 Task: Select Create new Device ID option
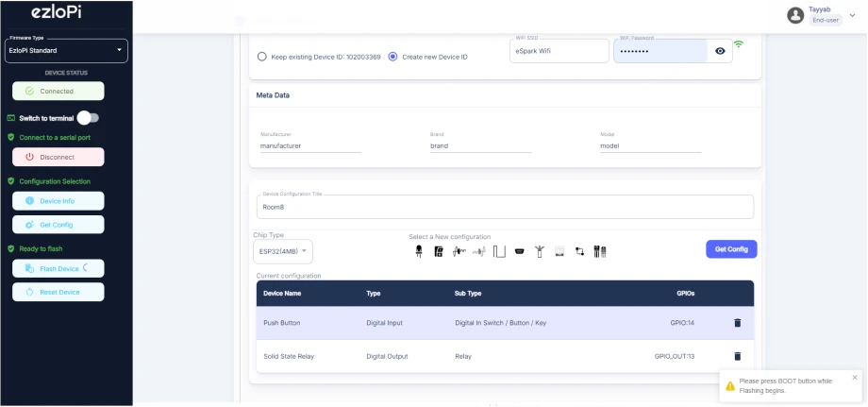[393, 57]
